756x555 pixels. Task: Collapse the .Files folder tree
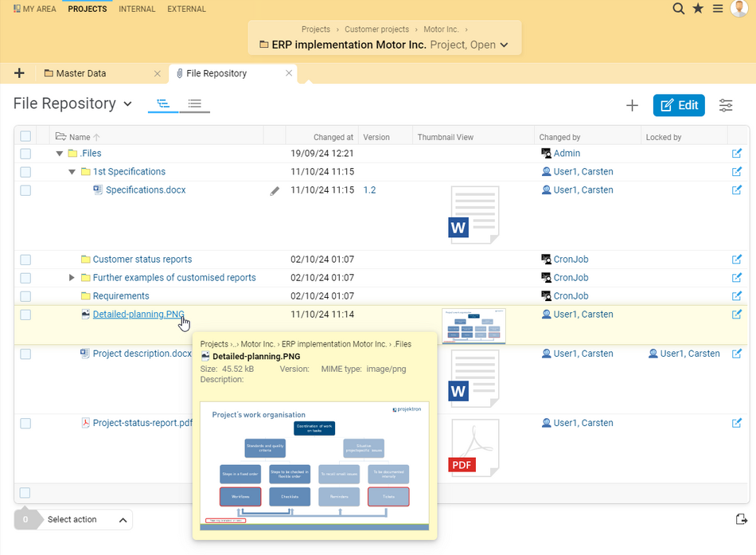(60, 154)
